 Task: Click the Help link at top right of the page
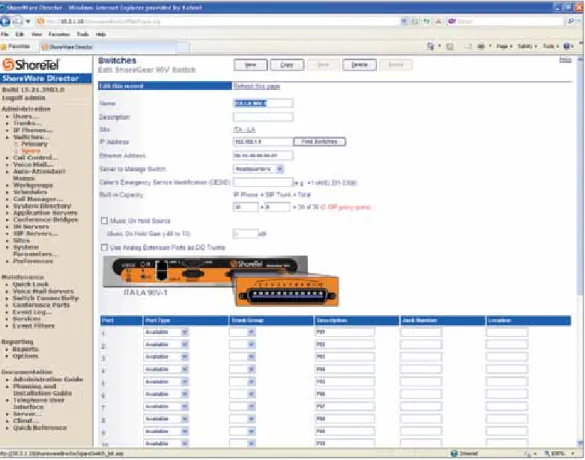(x=565, y=60)
